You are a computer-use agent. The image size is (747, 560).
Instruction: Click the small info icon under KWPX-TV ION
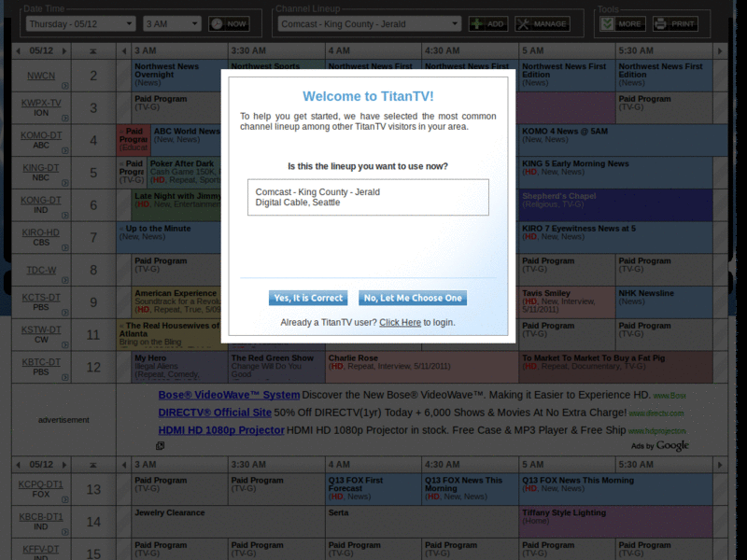point(65,119)
